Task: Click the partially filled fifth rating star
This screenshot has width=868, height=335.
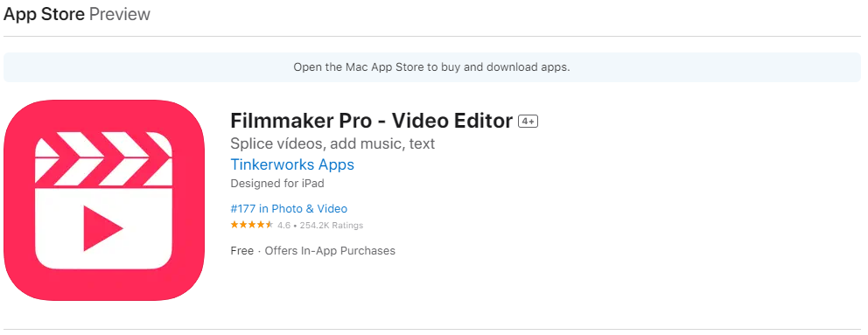Action: pos(269,225)
